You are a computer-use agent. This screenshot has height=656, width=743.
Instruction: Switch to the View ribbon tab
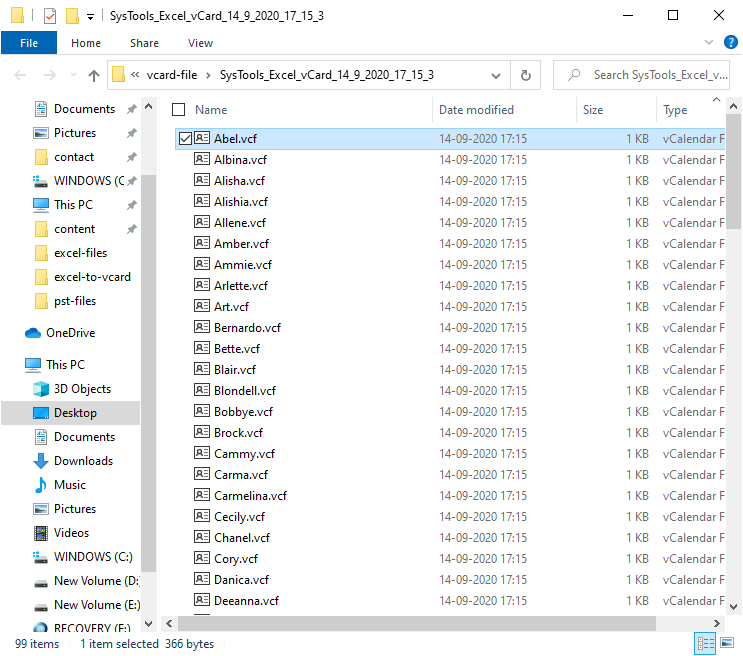(200, 43)
